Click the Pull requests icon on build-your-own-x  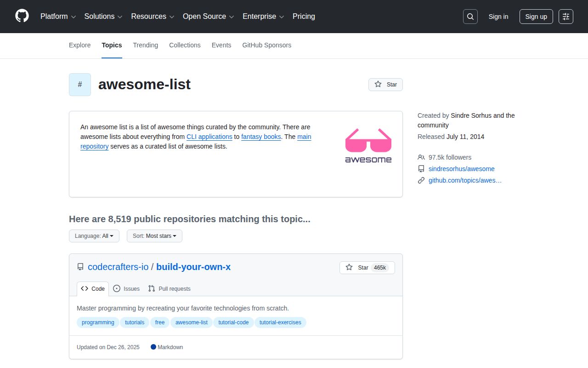[151, 288]
